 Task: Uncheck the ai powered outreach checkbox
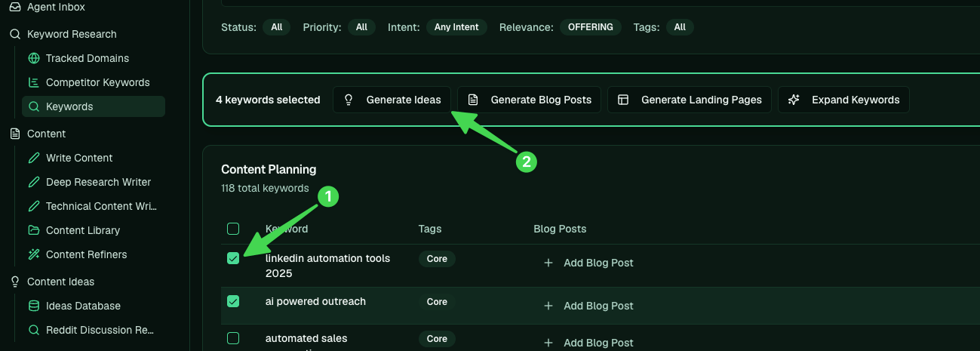point(233,301)
